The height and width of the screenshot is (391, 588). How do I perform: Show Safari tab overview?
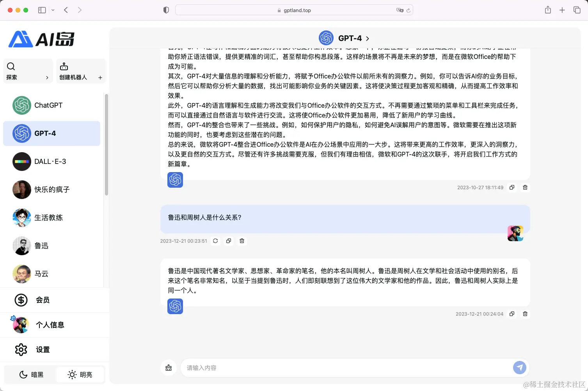click(x=577, y=10)
